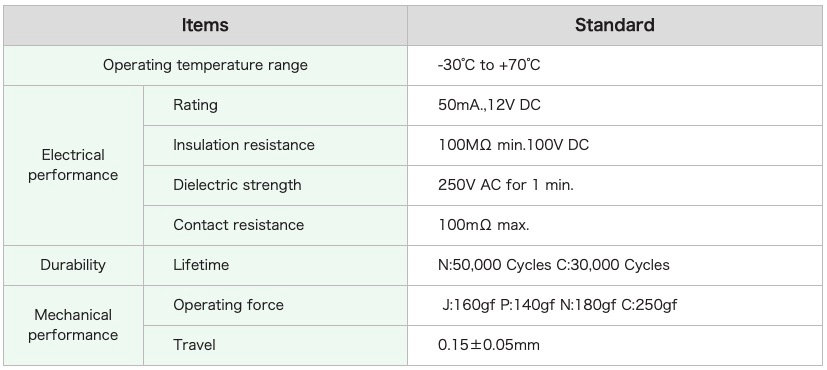Click the Items column header

205,25
